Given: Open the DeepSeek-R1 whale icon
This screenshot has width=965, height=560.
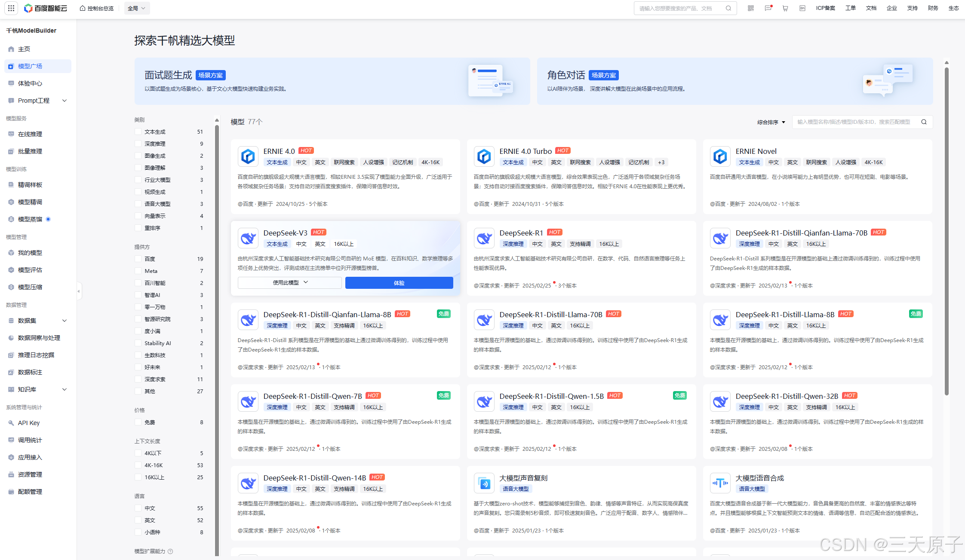Looking at the screenshot, I should pyautogui.click(x=484, y=238).
